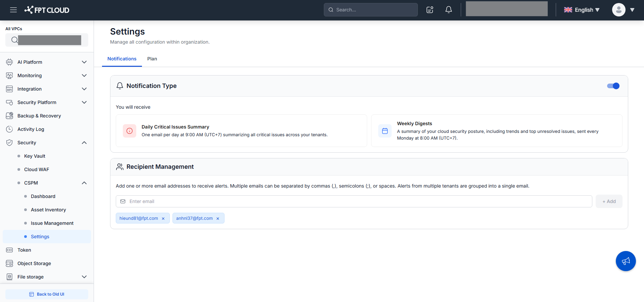This screenshot has width=644, height=302.
Task: Click the Integration API icon
Action: [x=9, y=89]
